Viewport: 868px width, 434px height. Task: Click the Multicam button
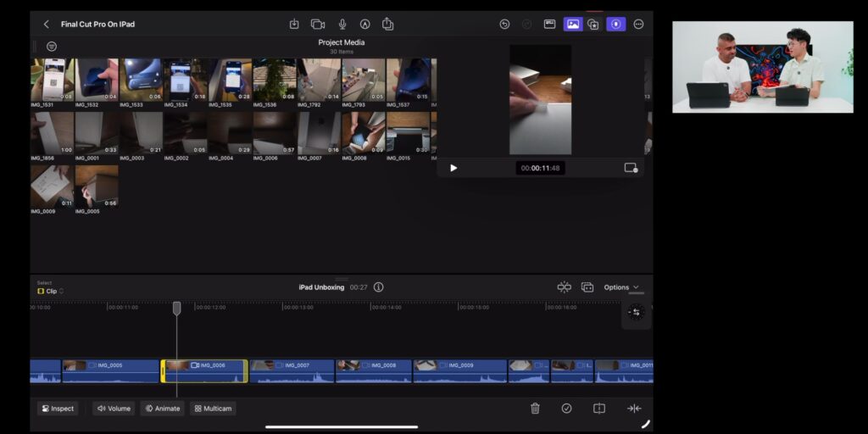213,409
